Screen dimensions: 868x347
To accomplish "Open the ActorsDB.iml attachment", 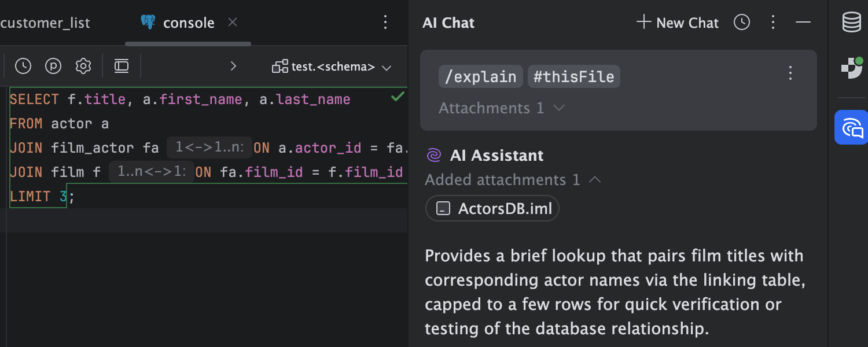I will (492, 208).
